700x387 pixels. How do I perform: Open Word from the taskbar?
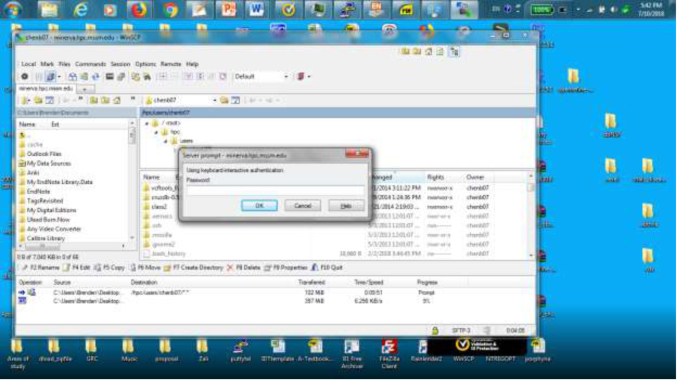coord(256,9)
